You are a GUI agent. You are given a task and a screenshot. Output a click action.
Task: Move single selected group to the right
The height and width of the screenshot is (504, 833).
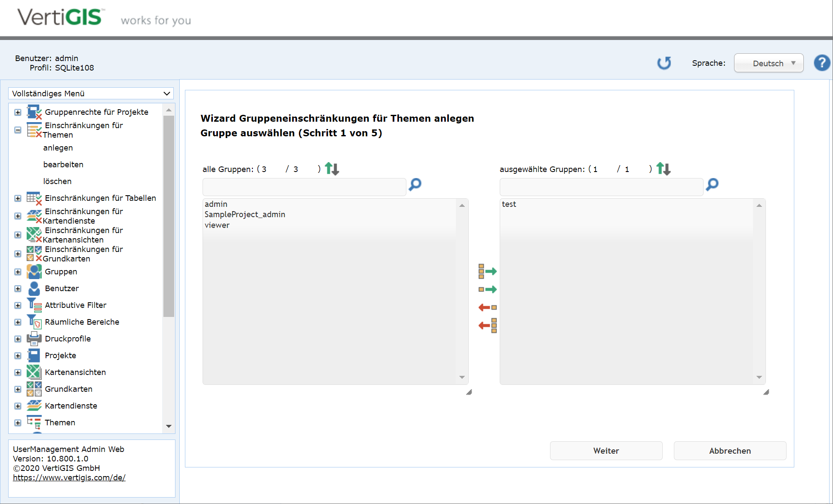coord(487,289)
